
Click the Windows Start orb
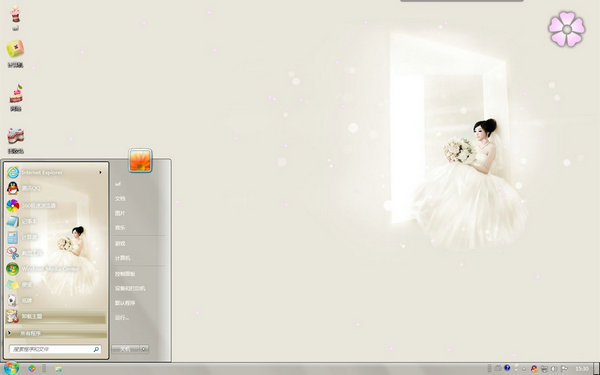10,368
